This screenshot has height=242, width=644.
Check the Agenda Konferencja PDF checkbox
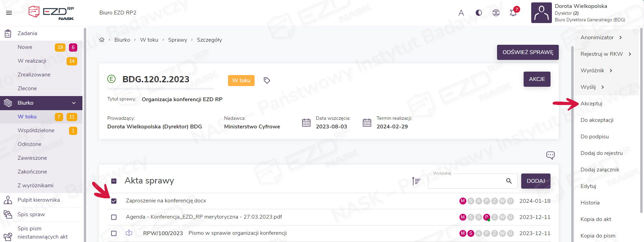114,217
